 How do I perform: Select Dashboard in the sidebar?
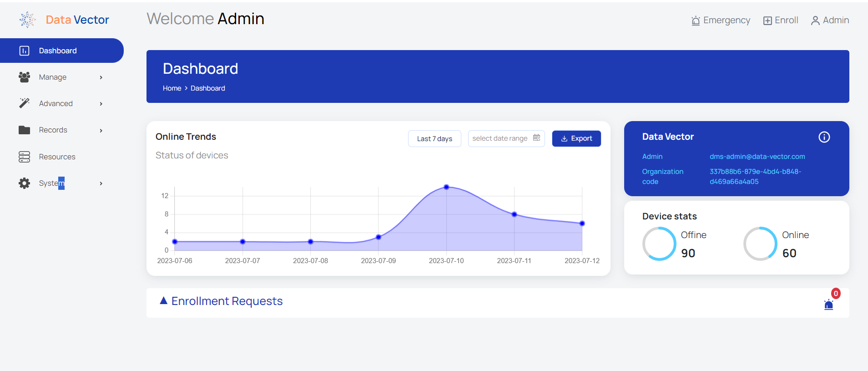click(58, 51)
